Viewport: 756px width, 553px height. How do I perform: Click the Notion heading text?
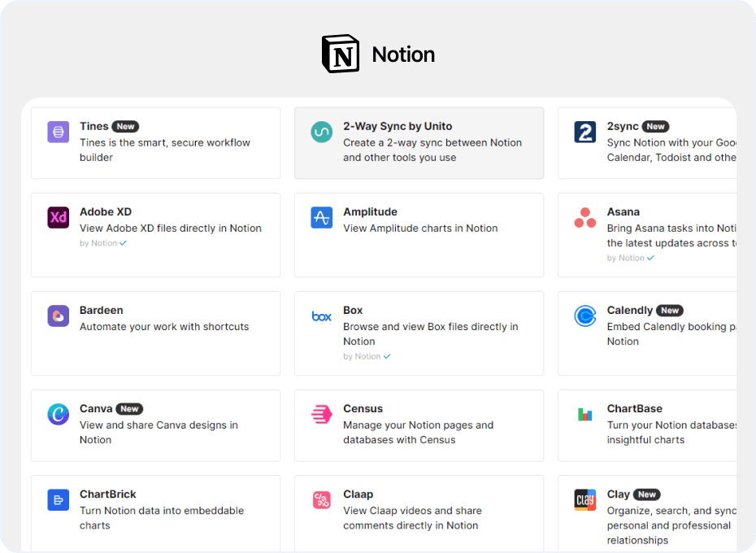(x=403, y=54)
